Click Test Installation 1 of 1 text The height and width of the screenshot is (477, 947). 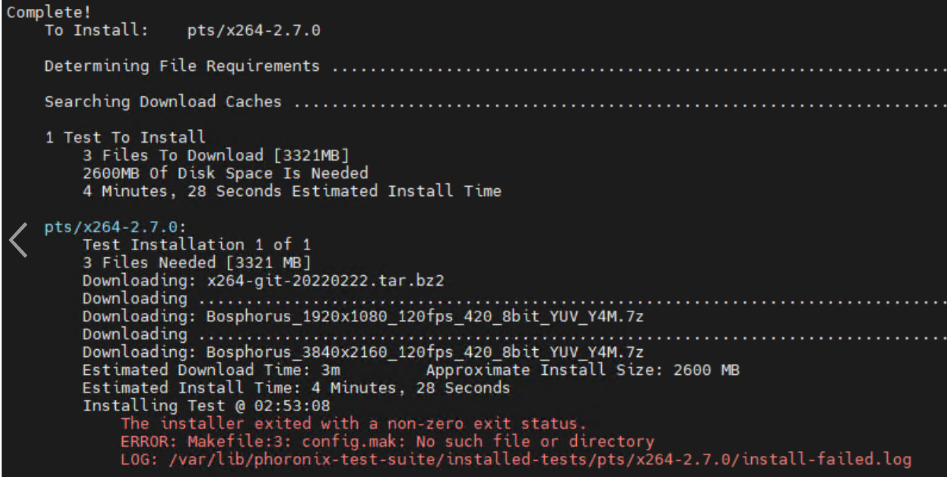point(197,245)
